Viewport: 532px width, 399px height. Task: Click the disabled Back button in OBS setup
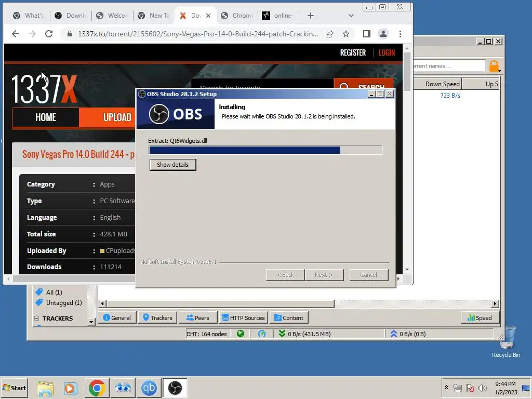click(285, 275)
